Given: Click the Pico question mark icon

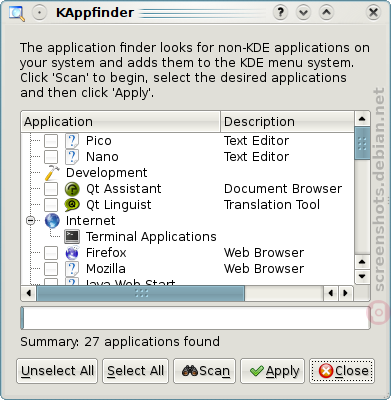Looking at the screenshot, I should pyautogui.click(x=72, y=141).
